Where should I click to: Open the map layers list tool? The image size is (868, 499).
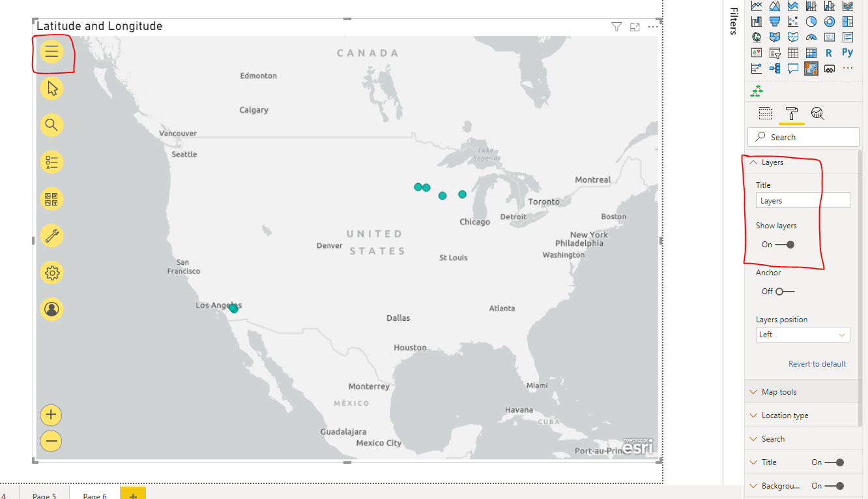pos(52,162)
